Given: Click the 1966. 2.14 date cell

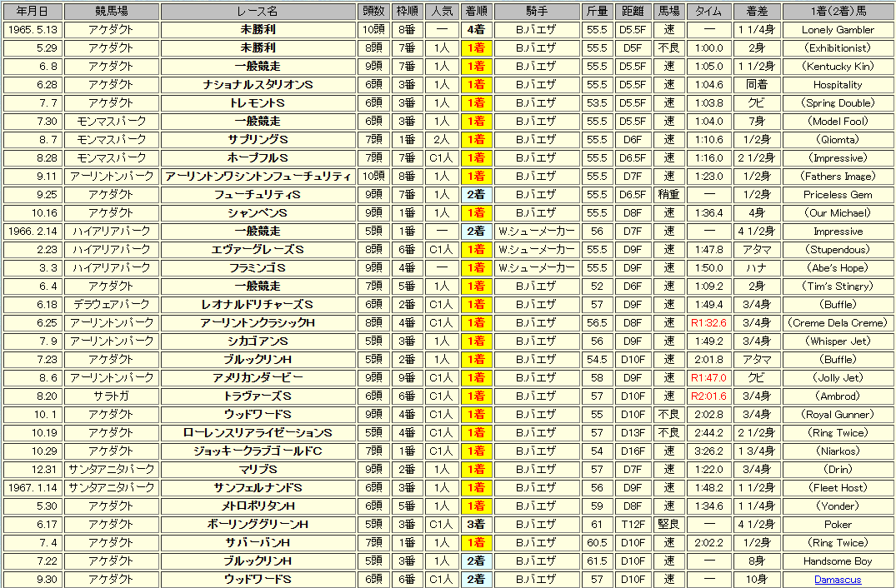Looking at the screenshot, I should point(32,232).
